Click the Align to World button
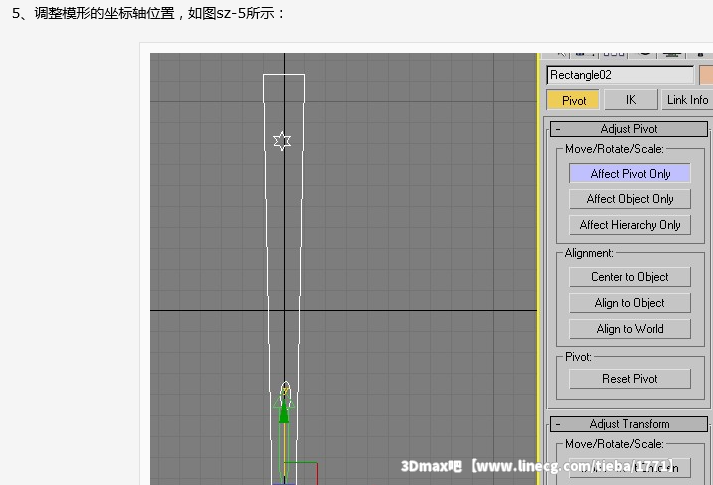The image size is (713, 485). 630,329
